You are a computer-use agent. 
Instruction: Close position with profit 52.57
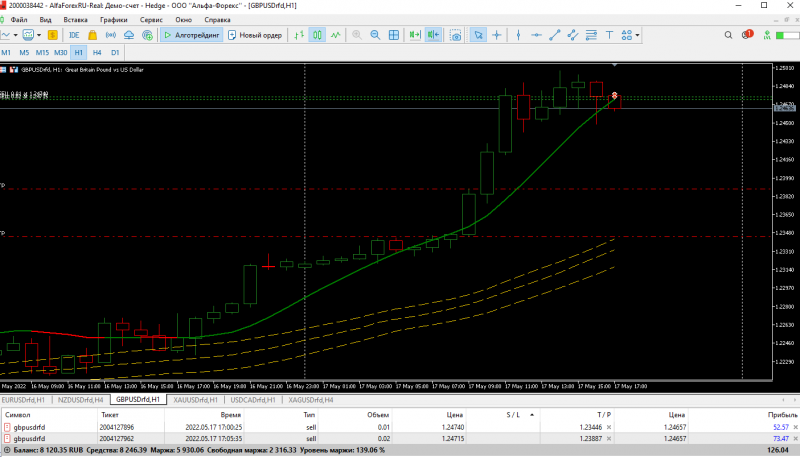(x=795, y=427)
